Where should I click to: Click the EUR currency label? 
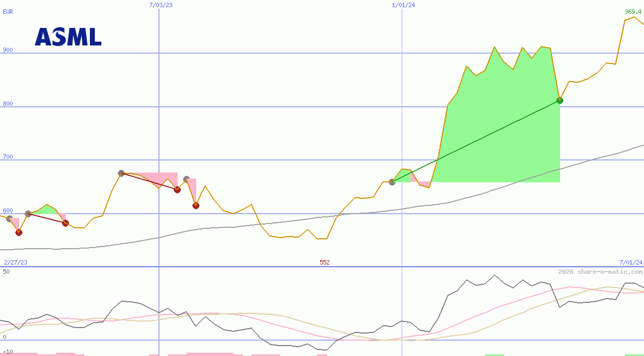8,12
